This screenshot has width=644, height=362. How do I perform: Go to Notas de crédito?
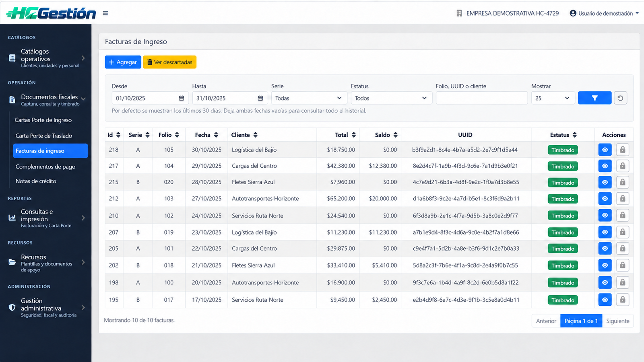[x=36, y=181]
